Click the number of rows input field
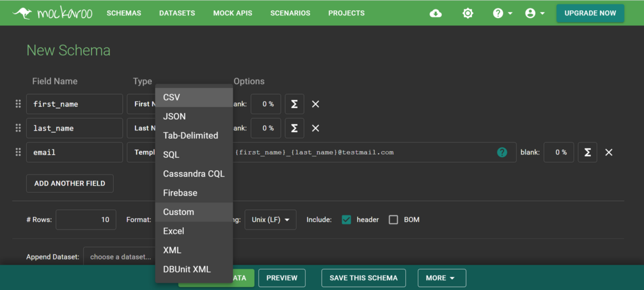Screen dimensions: 644x290 [x=86, y=220]
